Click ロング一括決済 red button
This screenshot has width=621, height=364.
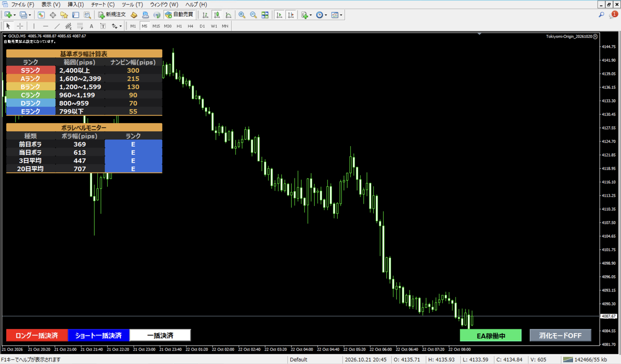click(37, 336)
